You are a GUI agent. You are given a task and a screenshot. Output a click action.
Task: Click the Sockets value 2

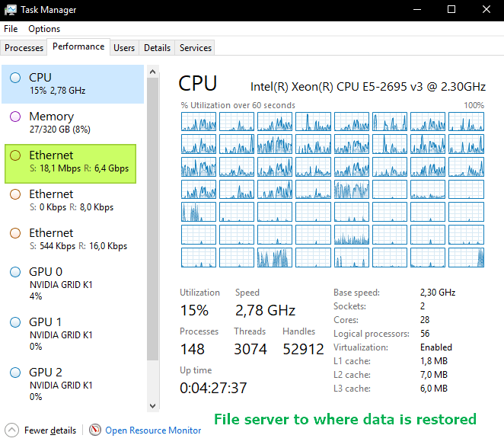point(423,306)
